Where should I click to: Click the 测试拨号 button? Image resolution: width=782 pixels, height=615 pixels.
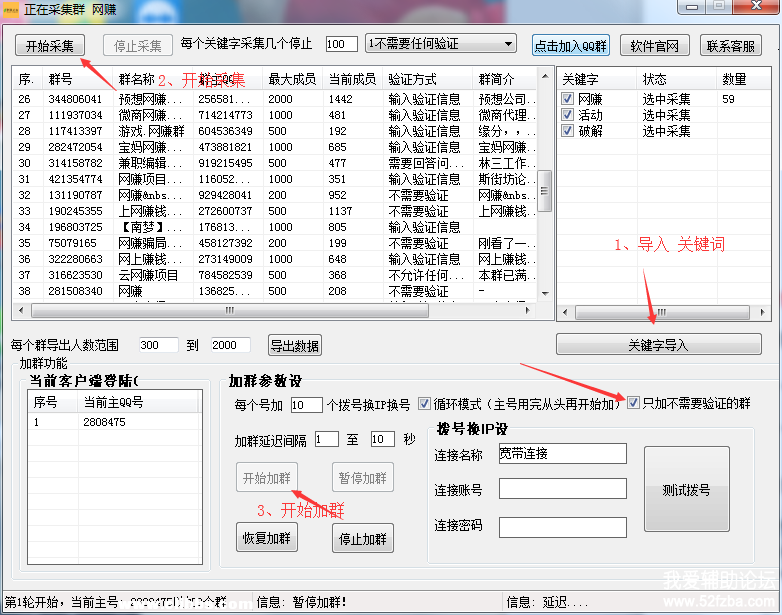[x=687, y=489]
